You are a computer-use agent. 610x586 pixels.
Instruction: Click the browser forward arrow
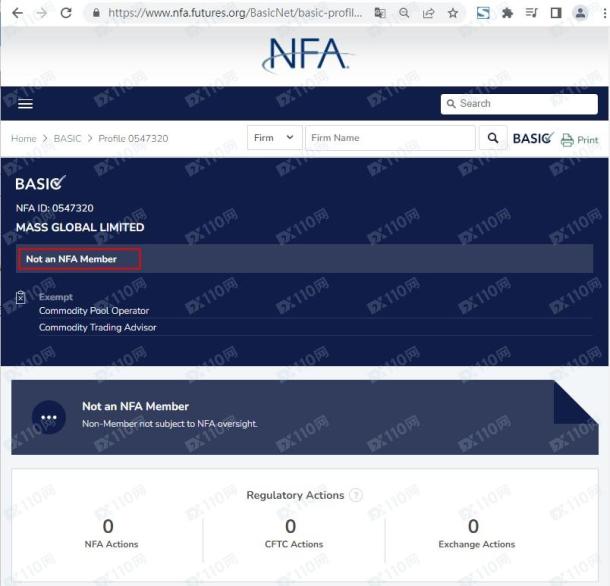41,13
